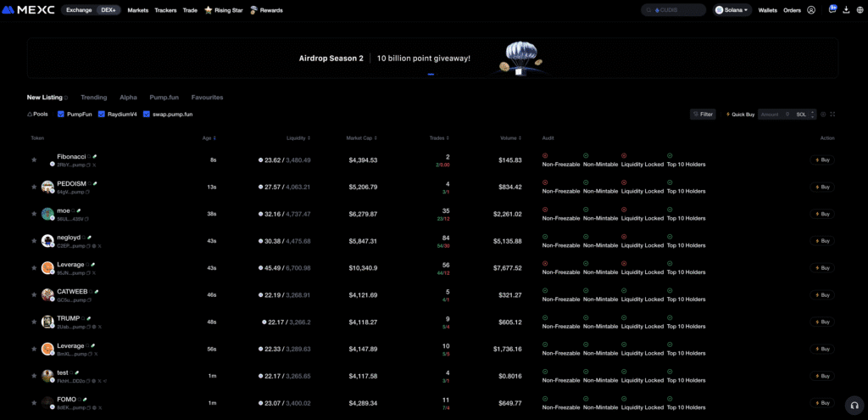
Task: Click the Quick Buy Amount input
Action: point(773,115)
